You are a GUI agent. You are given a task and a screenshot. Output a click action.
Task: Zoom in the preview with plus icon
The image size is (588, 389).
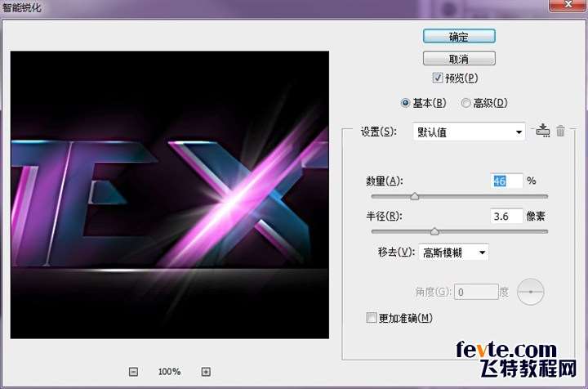pos(206,372)
